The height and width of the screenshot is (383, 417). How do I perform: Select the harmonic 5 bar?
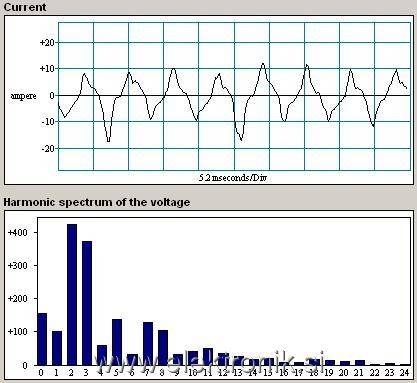coord(117,342)
